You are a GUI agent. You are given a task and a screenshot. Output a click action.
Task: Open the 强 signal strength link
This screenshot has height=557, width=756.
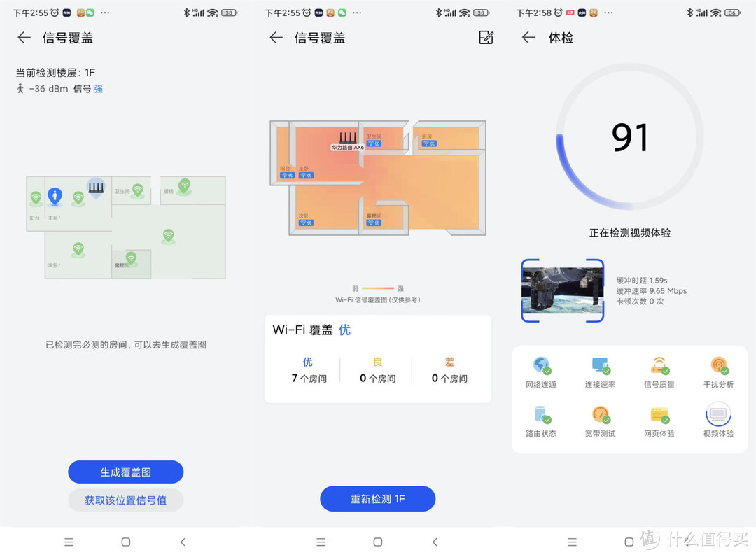pyautogui.click(x=97, y=89)
